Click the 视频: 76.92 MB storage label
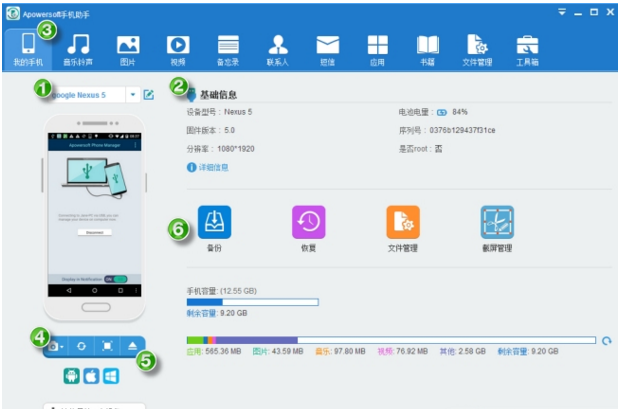This screenshot has width=622, height=409. 403,351
